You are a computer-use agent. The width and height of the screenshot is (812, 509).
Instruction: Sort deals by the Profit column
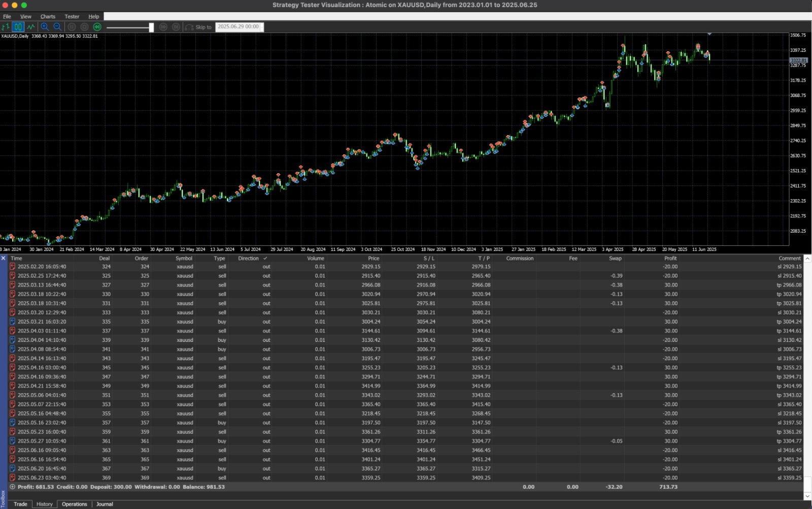pyautogui.click(x=670, y=258)
